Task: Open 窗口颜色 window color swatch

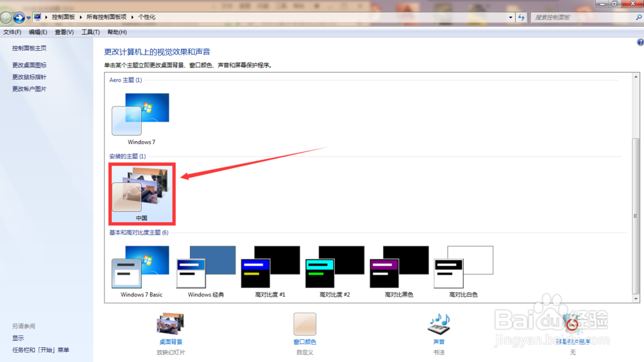Action: [x=305, y=324]
